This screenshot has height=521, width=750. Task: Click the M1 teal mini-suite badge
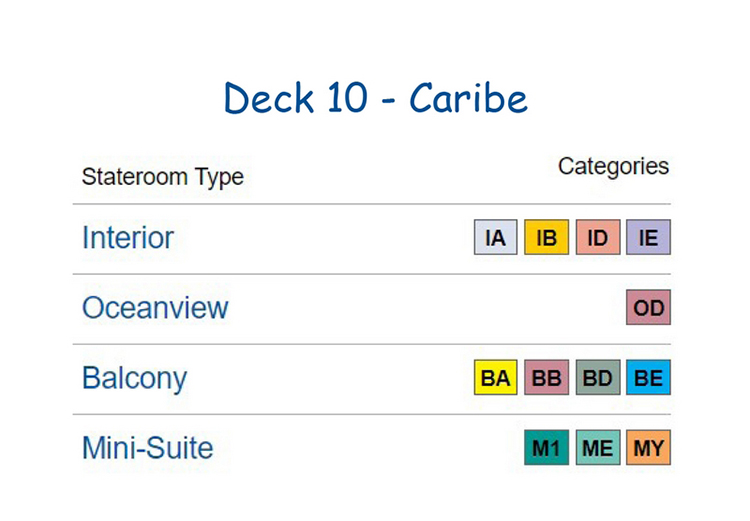(546, 447)
